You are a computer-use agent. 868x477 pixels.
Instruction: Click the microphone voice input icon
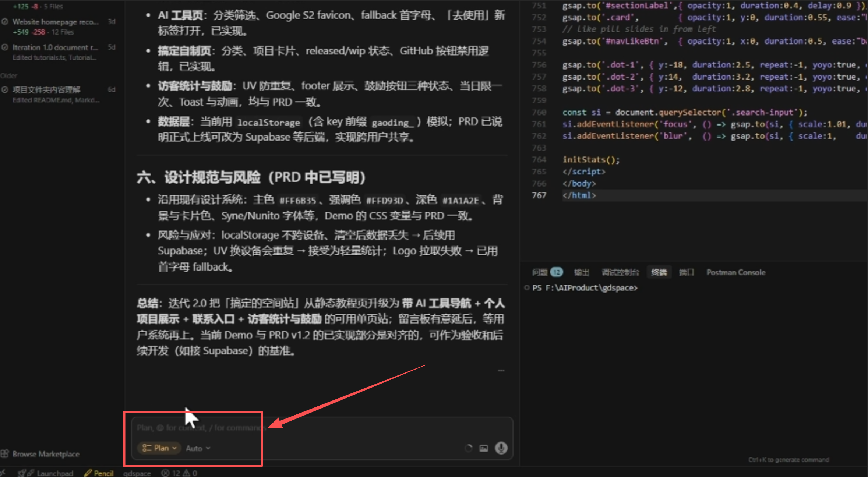point(501,448)
